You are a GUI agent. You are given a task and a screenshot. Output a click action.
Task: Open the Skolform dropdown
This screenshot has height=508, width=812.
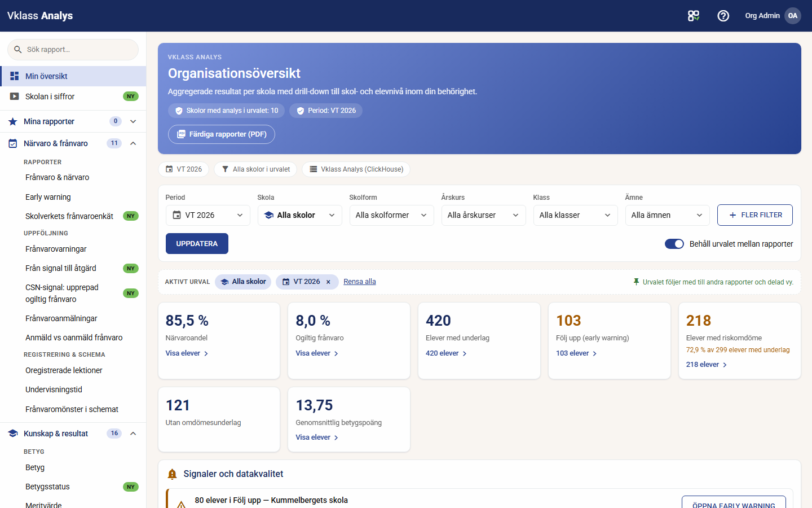coord(392,215)
